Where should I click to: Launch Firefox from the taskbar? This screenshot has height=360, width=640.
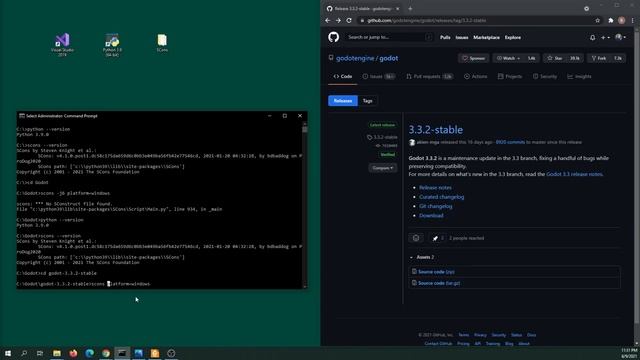coord(73,353)
